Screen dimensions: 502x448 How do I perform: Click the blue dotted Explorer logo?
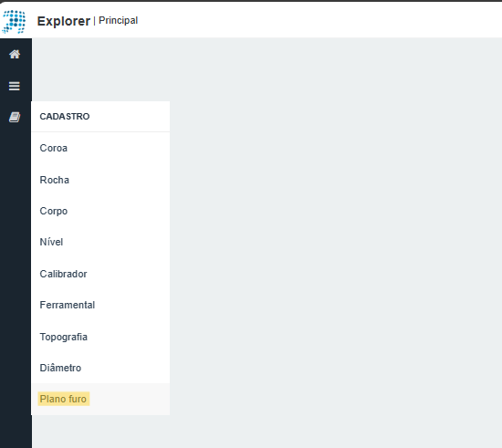click(x=14, y=21)
